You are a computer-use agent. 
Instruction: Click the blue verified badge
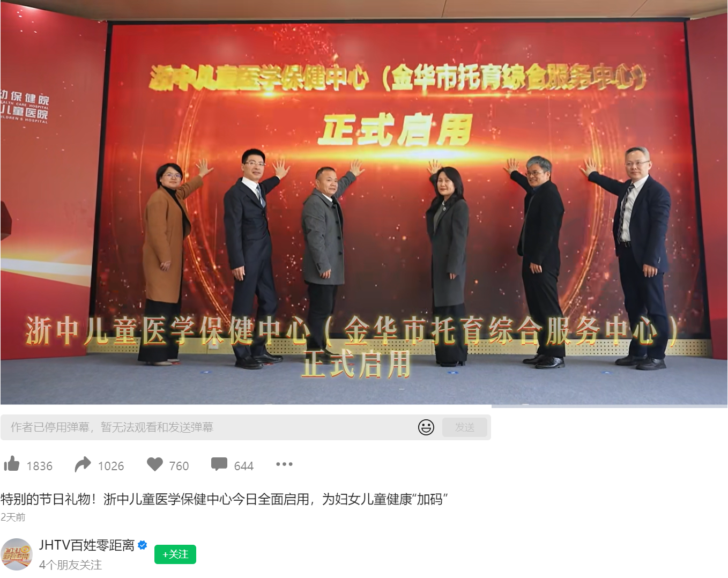pyautogui.click(x=143, y=545)
